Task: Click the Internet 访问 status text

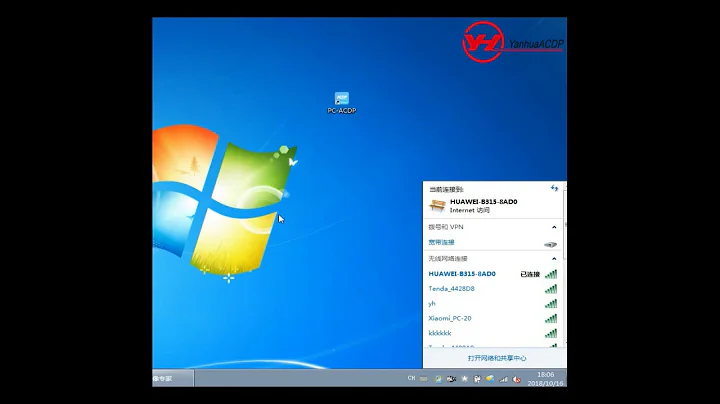Action: (x=470, y=210)
